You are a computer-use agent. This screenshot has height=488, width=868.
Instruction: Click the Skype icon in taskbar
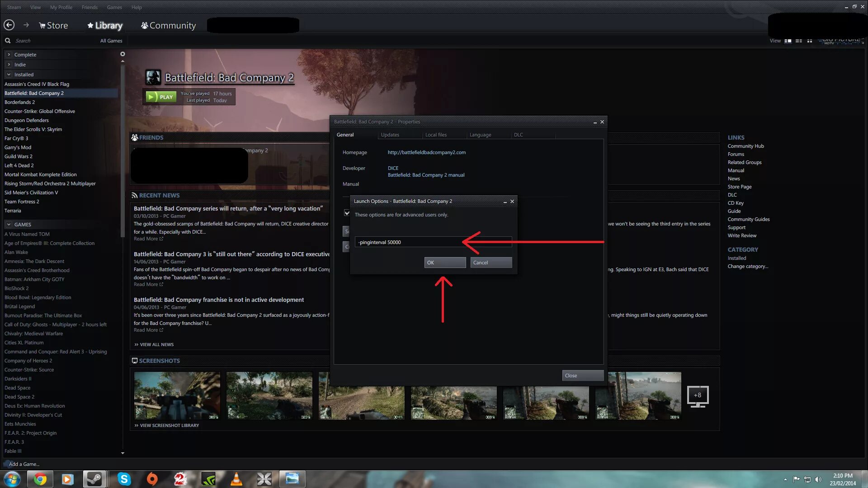click(x=123, y=479)
